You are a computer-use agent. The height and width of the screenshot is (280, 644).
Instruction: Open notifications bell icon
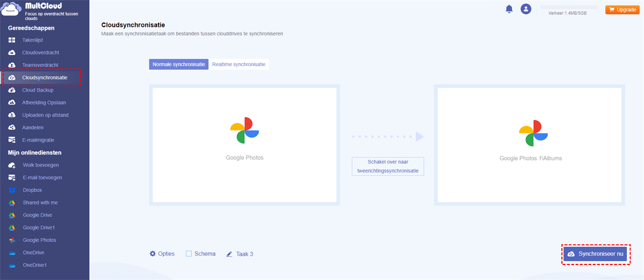[509, 9]
